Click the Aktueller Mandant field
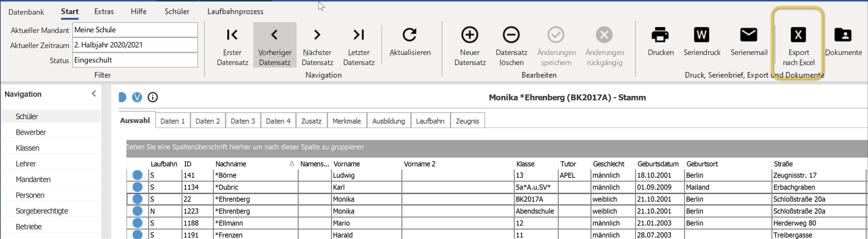Image resolution: width=868 pixels, height=239 pixels. [x=135, y=30]
